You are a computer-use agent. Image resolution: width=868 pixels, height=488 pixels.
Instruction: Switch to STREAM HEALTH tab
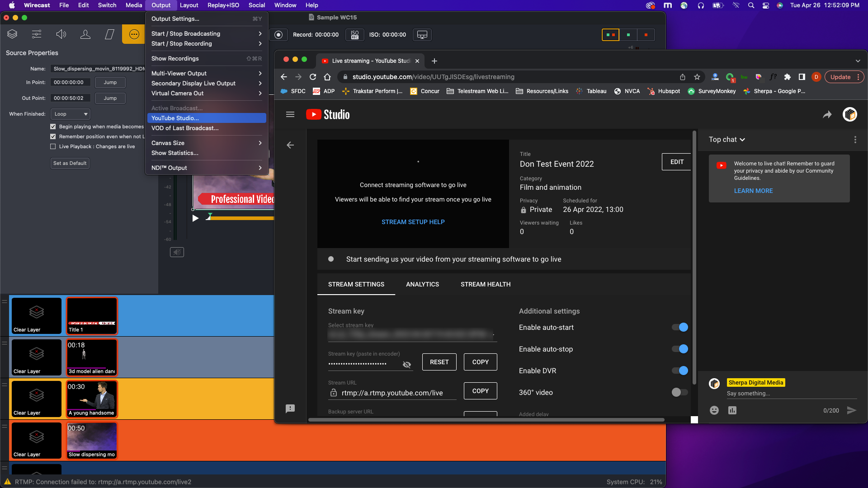coord(486,284)
